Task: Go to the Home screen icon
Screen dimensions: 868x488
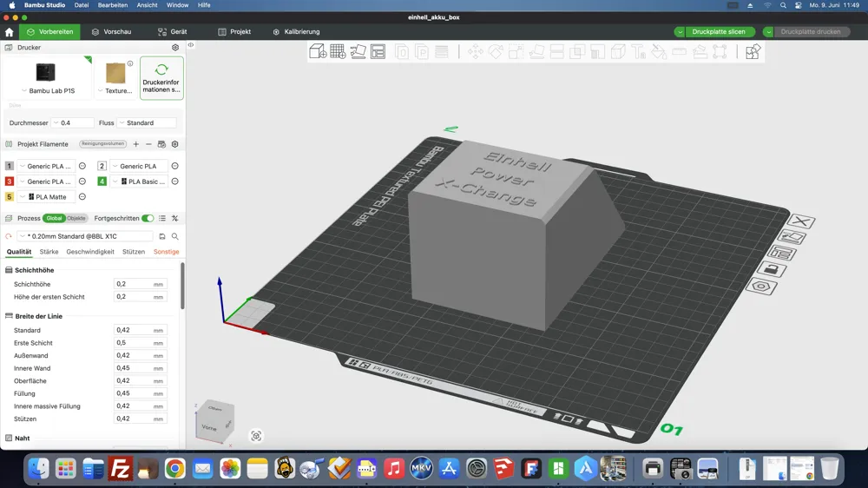Action: [x=10, y=32]
